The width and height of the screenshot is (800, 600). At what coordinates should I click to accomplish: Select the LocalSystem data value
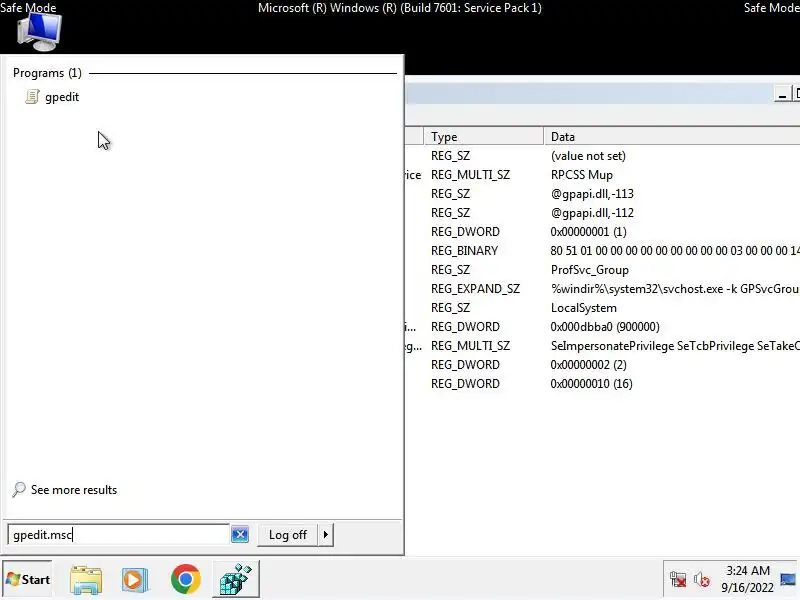click(x=584, y=308)
